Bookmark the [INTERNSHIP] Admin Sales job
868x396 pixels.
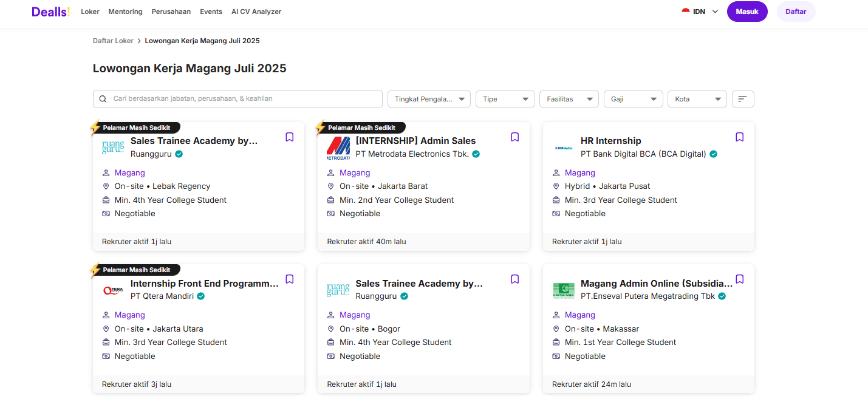515,137
